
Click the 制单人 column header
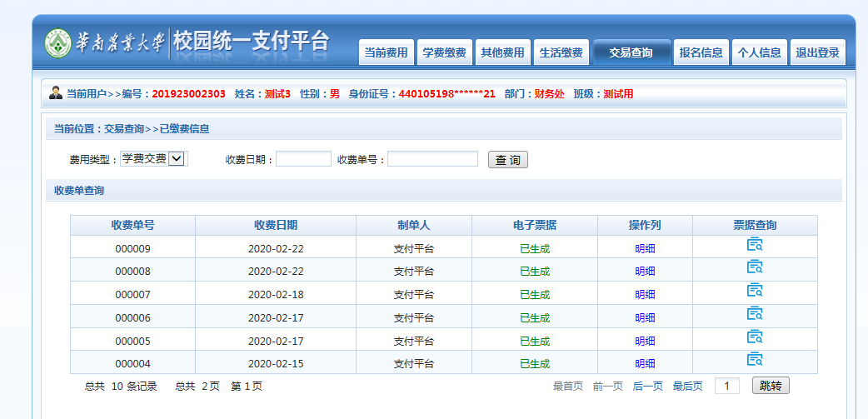click(x=414, y=225)
